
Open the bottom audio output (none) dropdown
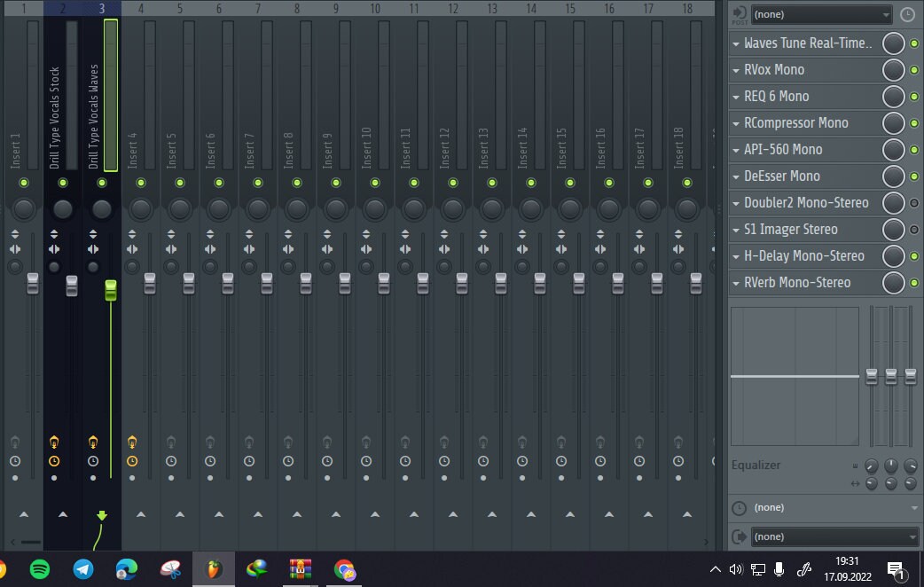[x=834, y=536]
